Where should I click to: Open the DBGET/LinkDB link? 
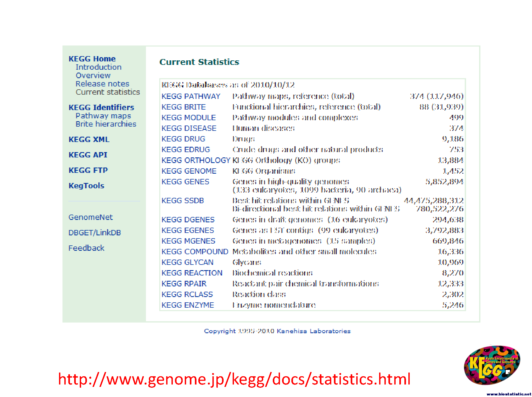coord(95,233)
